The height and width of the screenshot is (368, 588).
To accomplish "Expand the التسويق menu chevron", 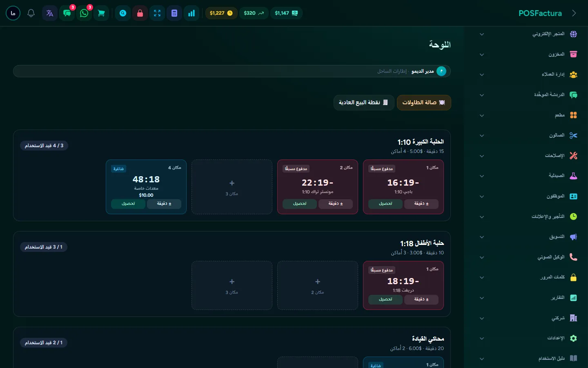I will pos(482,237).
